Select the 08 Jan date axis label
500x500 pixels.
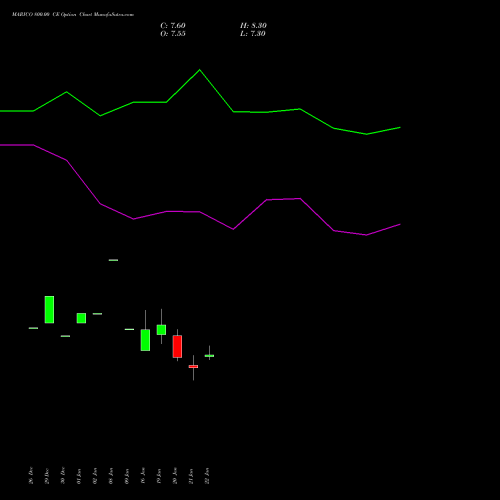(x=111, y=476)
